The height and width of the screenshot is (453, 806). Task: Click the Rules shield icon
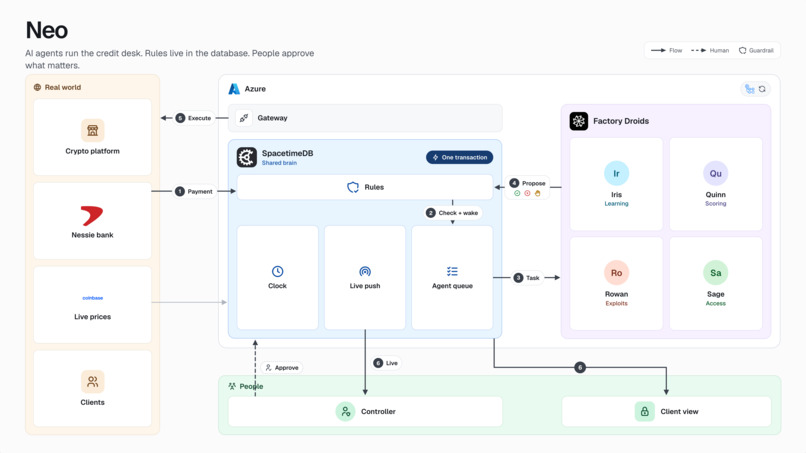(x=353, y=187)
